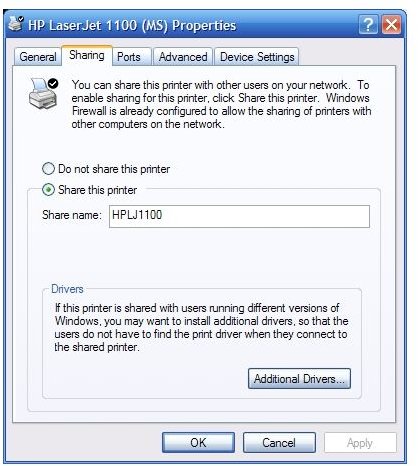Open the Additional Drivers dialog
This screenshot has height=466, width=418.
(299, 379)
